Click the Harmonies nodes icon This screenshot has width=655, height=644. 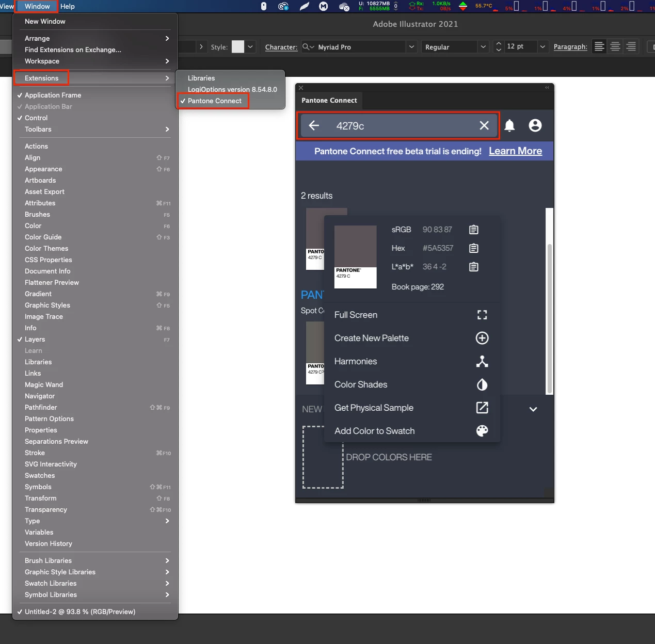coord(482,361)
